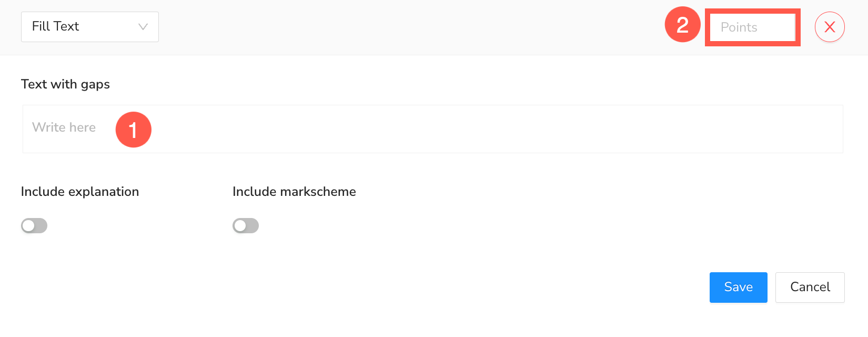Click the Text with gaps label
This screenshot has height=337, width=868.
(x=65, y=84)
